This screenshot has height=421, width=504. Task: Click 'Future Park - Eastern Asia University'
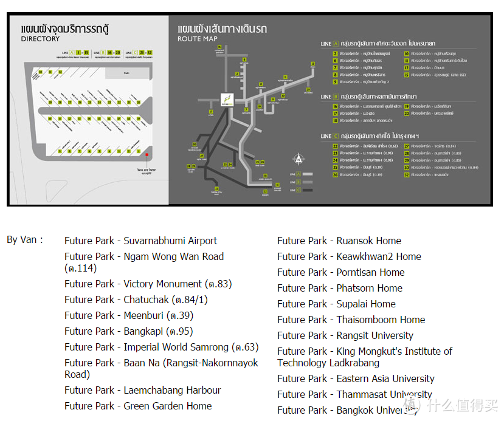356,378
